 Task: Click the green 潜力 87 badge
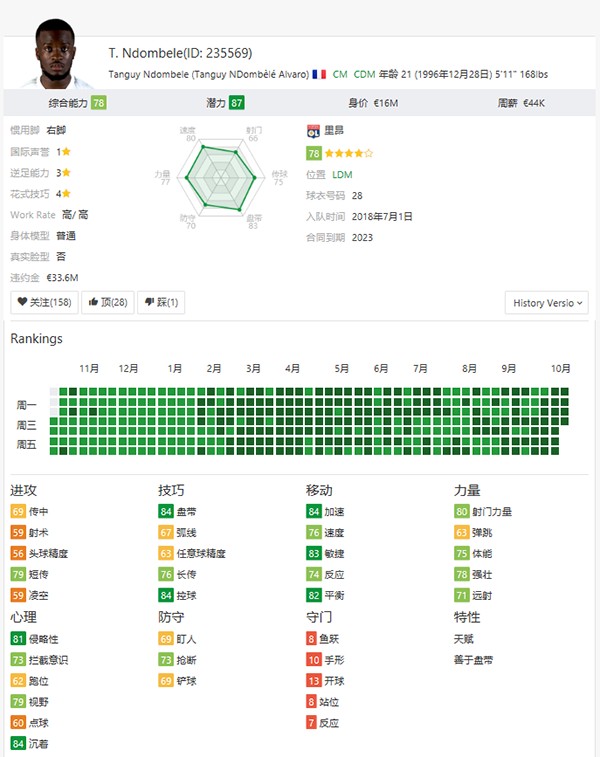(x=236, y=102)
